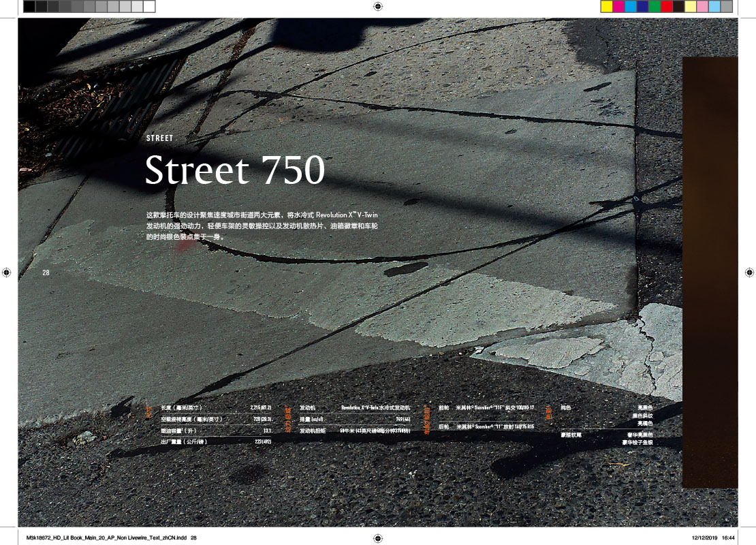Click the "前轮" front tire label

(443, 407)
